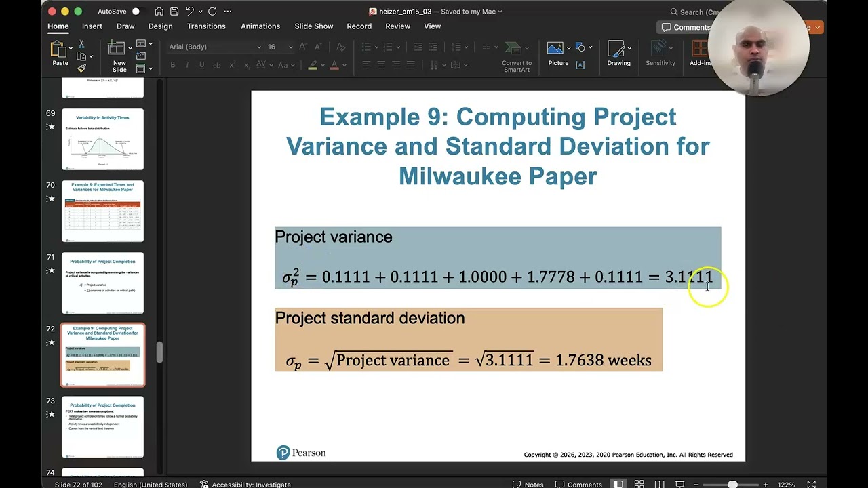Switch to the Review tab
Image resolution: width=868 pixels, height=488 pixels.
pyautogui.click(x=398, y=26)
